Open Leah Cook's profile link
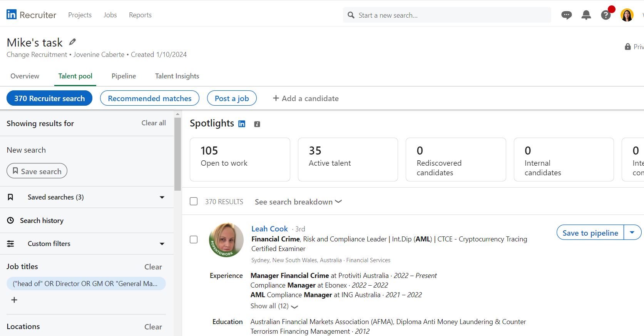The height and width of the screenshot is (336, 644). (x=269, y=229)
